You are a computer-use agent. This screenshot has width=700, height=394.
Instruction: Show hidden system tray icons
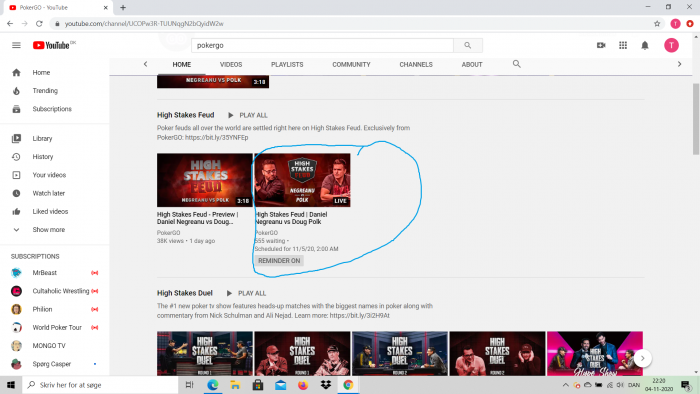pyautogui.click(x=565, y=385)
